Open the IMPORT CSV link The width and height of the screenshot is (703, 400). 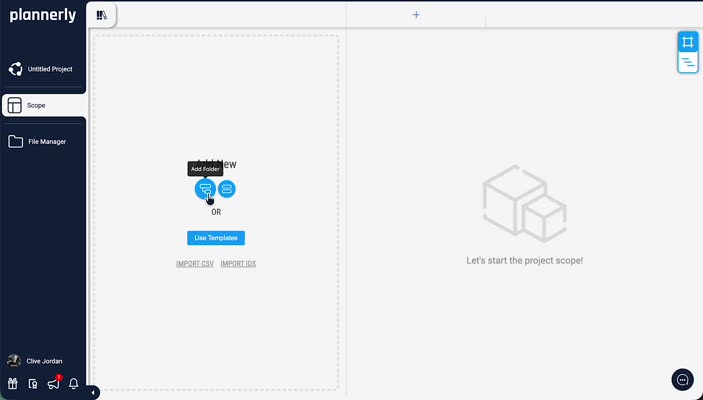pyautogui.click(x=195, y=264)
